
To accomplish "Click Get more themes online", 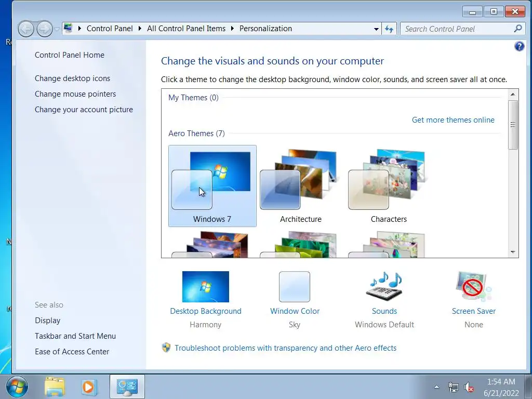I will pos(453,120).
